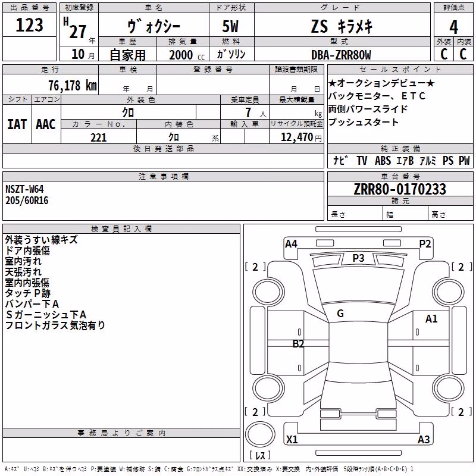Select the interior grade C

[x=464, y=54]
